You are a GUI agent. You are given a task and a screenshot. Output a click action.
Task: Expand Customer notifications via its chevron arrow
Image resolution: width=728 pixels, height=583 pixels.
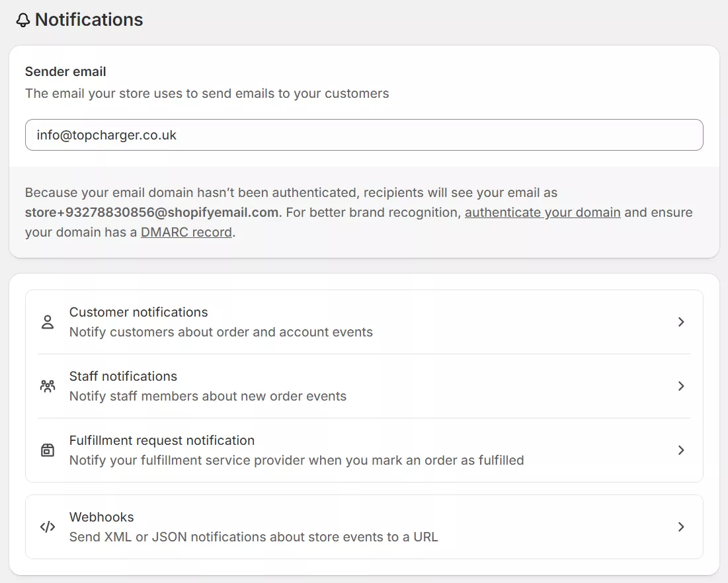[x=681, y=322]
